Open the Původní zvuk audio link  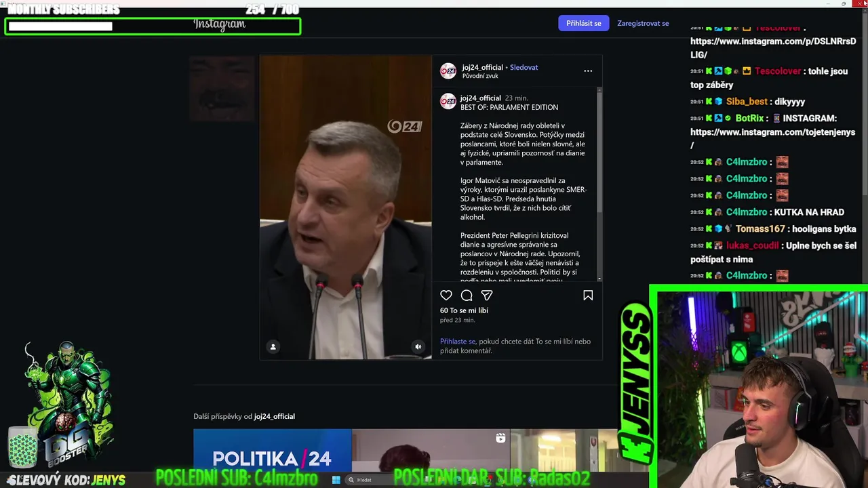(480, 76)
